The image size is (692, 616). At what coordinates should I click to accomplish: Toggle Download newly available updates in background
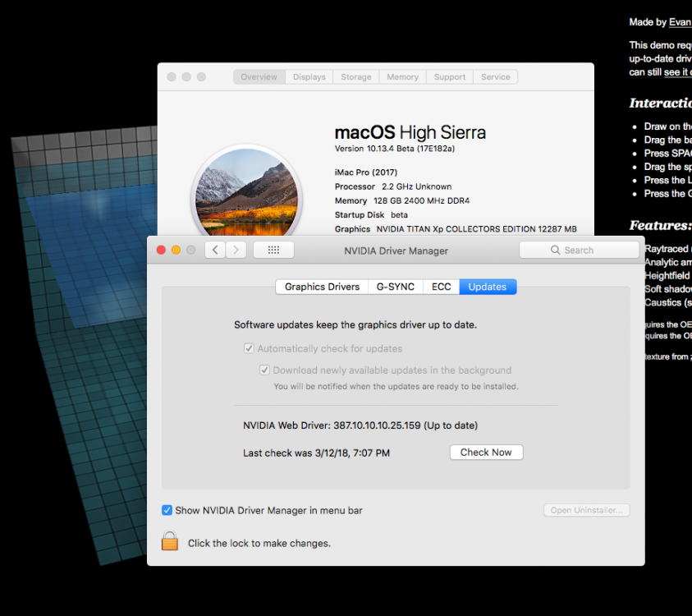(264, 370)
